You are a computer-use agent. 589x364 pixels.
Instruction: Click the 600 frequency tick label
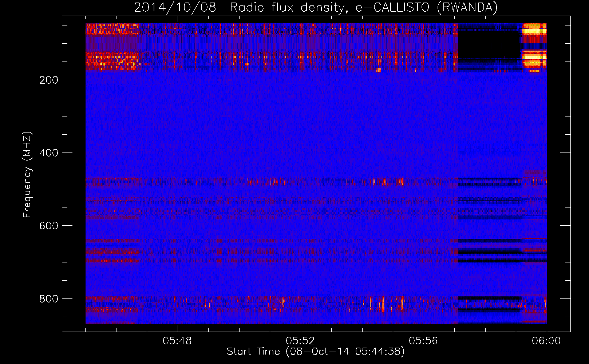pos(49,226)
